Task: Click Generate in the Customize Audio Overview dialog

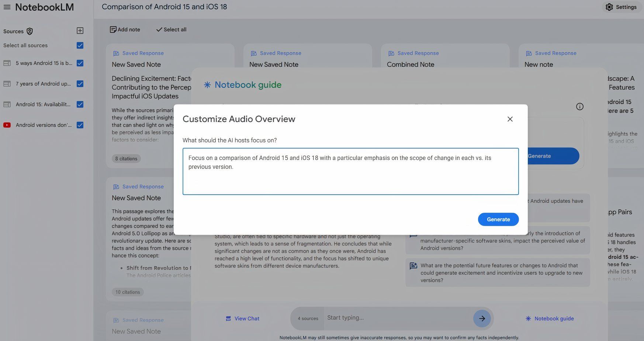Action: (x=498, y=219)
